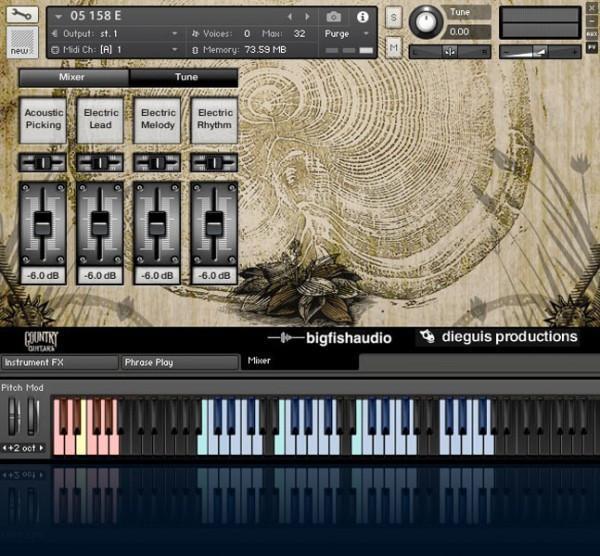Open the Phrase Play tab

tap(178, 362)
